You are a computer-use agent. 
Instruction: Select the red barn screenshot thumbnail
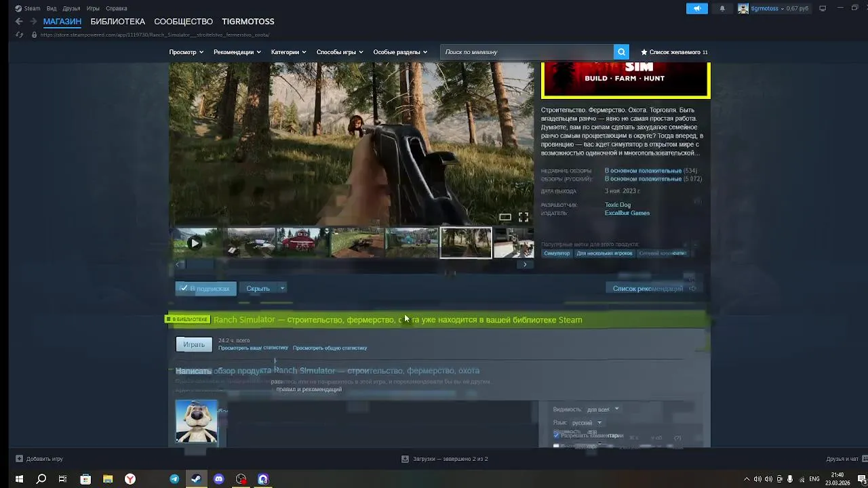pyautogui.click(x=303, y=243)
